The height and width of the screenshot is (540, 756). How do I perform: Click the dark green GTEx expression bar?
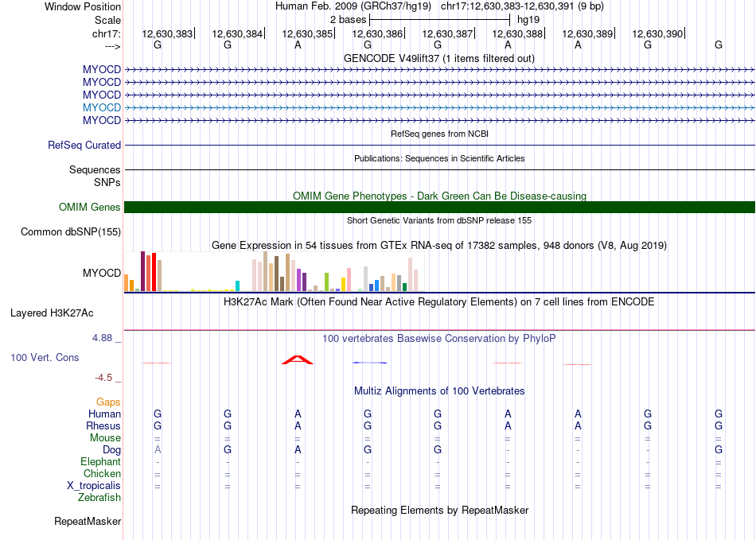click(x=405, y=287)
